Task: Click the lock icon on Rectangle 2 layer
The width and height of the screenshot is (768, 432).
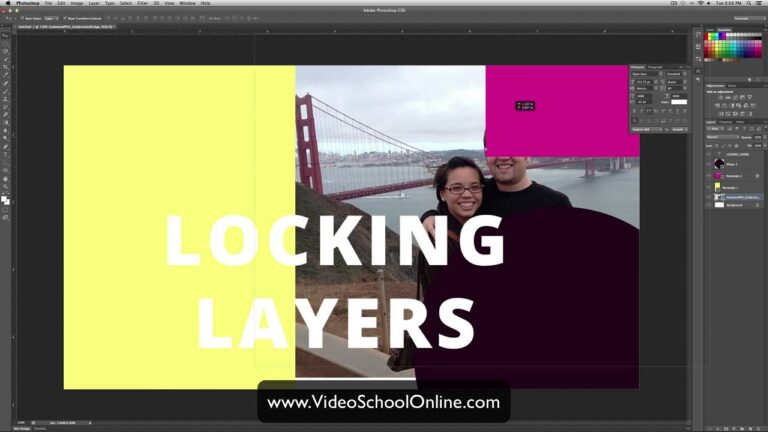Action: point(756,175)
